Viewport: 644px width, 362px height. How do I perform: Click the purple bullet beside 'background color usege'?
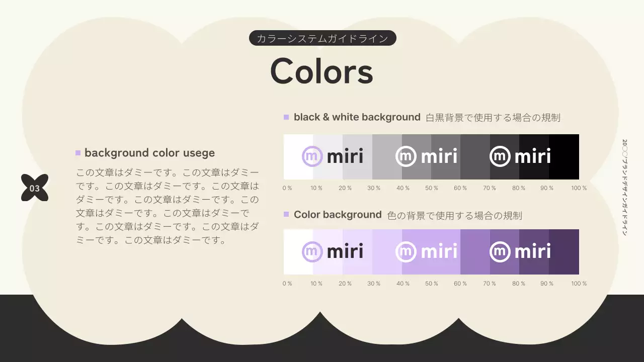[78, 153]
